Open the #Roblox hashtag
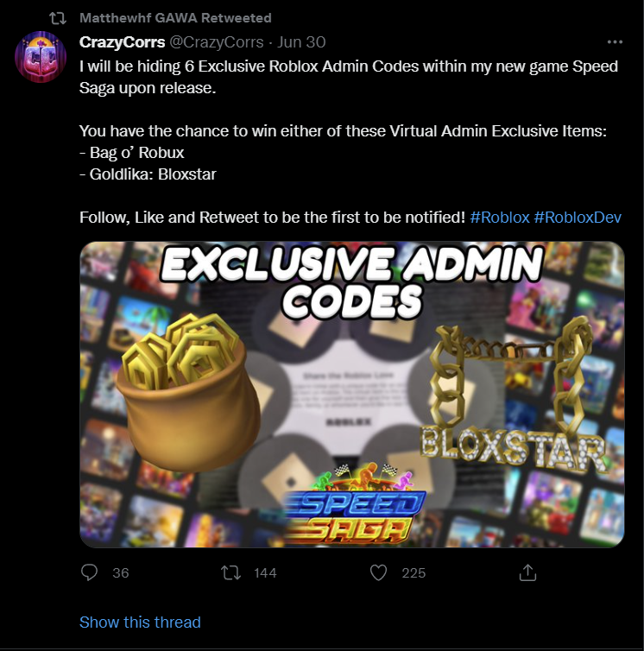 [x=500, y=217]
